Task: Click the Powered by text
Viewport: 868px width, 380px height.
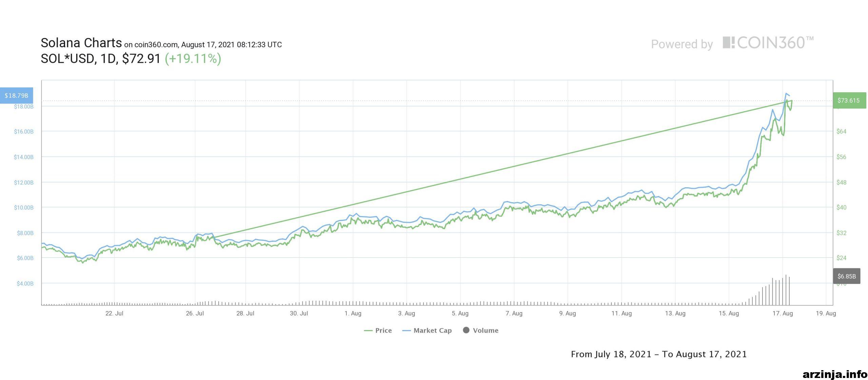Action: 682,44
